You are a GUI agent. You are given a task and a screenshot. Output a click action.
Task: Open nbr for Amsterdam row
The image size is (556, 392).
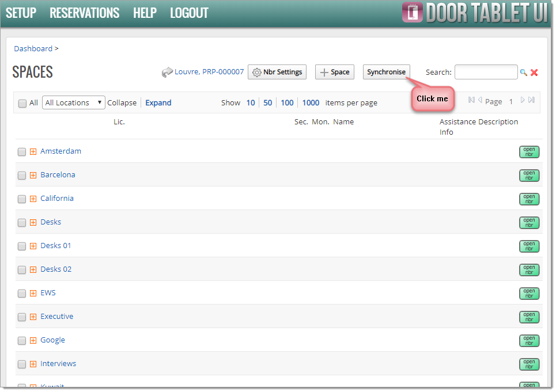[529, 152]
